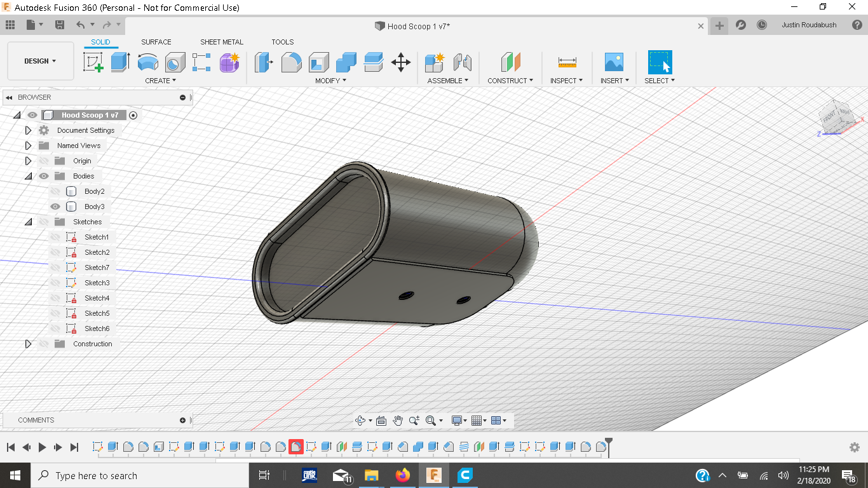Hide Body3 using its eye icon
The height and width of the screenshot is (488, 868).
55,207
